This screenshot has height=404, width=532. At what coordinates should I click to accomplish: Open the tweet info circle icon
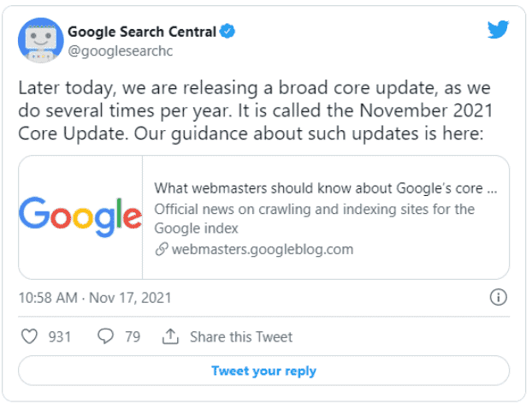[x=499, y=298]
